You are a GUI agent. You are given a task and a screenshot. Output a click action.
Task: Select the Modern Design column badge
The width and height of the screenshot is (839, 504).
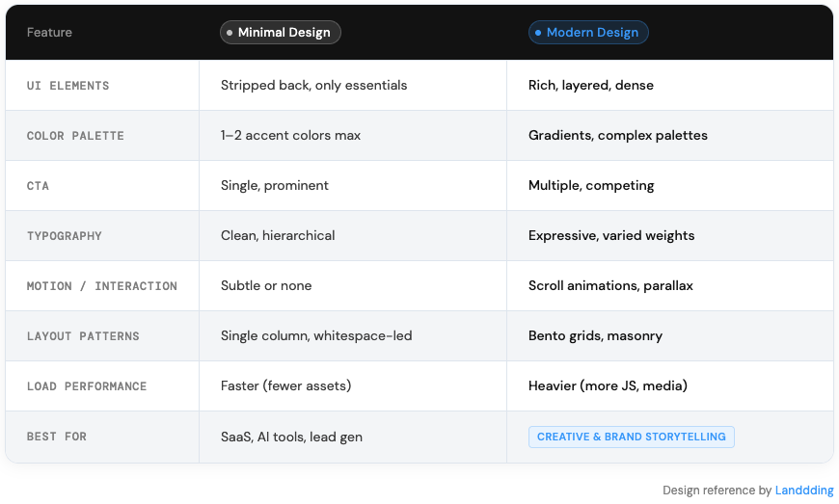pos(589,33)
